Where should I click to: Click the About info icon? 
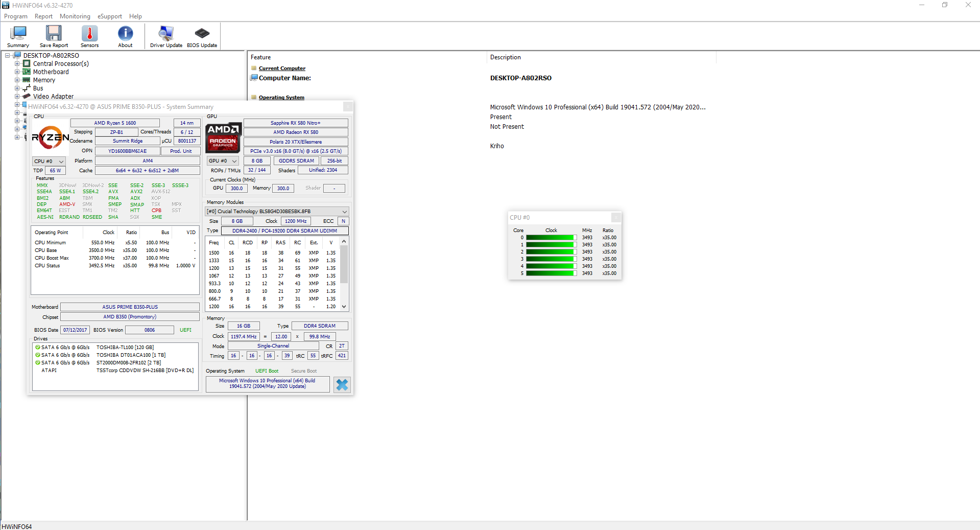(x=125, y=33)
